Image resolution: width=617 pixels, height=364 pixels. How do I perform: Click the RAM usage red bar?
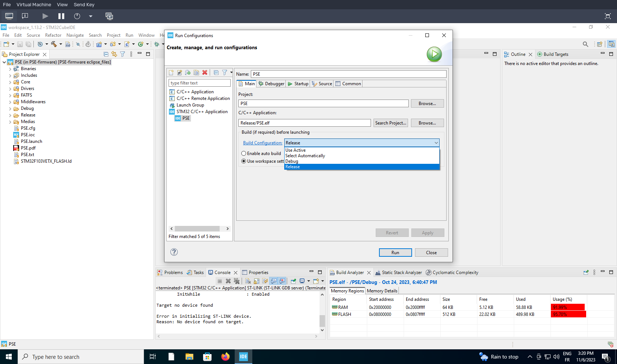(568, 307)
